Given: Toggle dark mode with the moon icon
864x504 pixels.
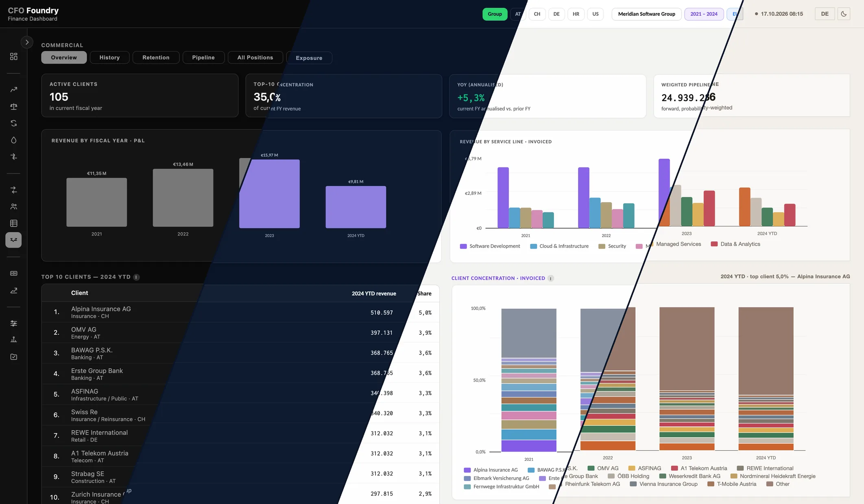Looking at the screenshot, I should coord(844,14).
